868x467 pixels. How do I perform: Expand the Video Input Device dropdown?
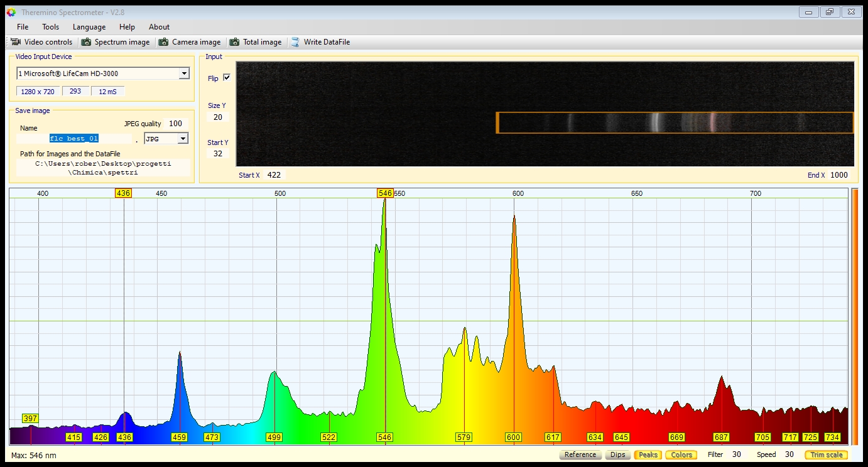[x=183, y=73]
